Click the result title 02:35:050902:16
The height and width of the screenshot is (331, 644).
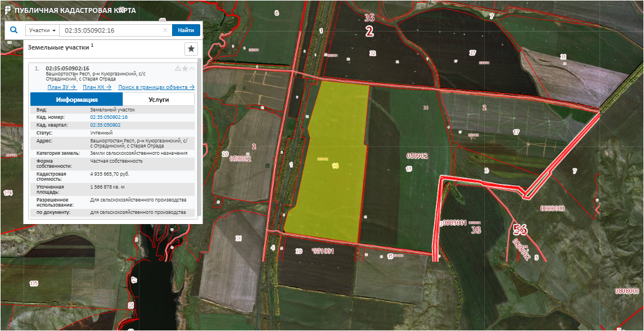coord(67,69)
